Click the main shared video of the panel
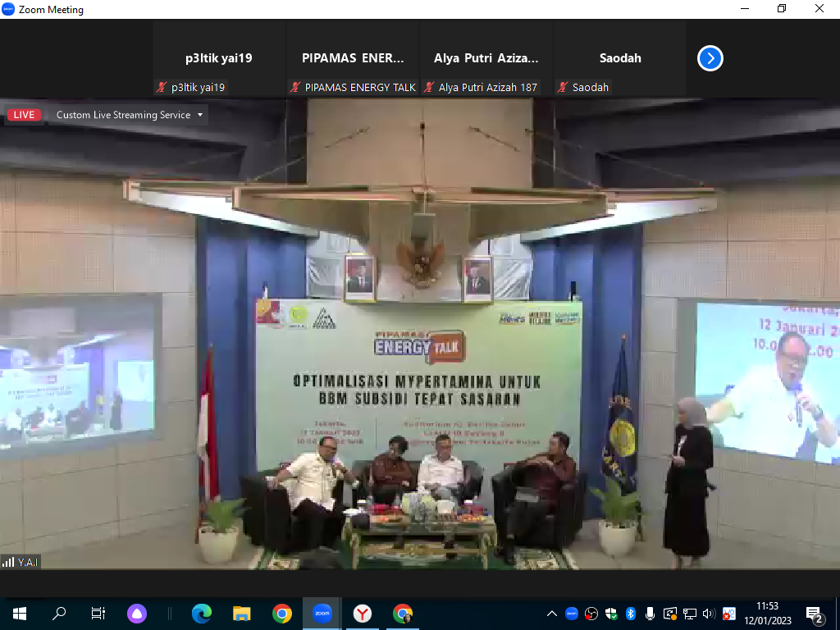Viewport: 840px width, 630px height. pos(420,333)
